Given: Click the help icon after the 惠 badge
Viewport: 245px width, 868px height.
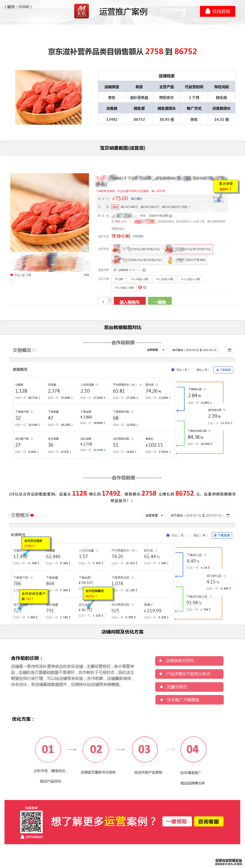Looking at the screenshot, I should pyautogui.click(x=145, y=287).
